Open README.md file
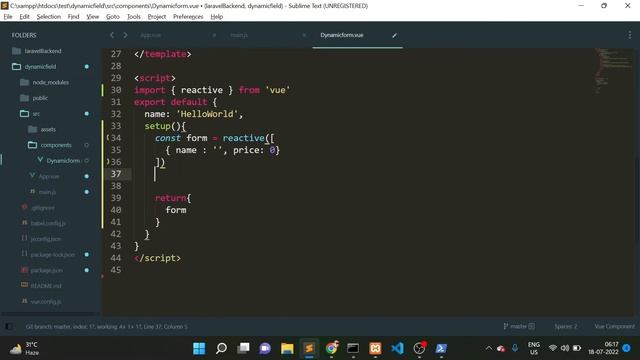 click(46, 286)
